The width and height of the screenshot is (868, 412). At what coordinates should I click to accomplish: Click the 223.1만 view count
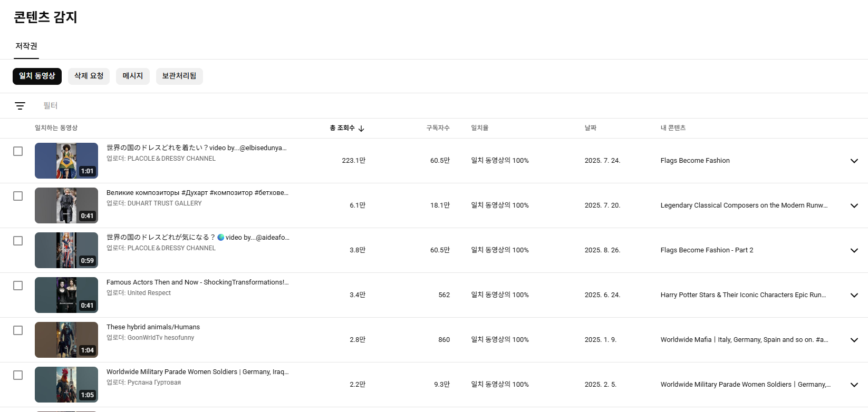353,161
